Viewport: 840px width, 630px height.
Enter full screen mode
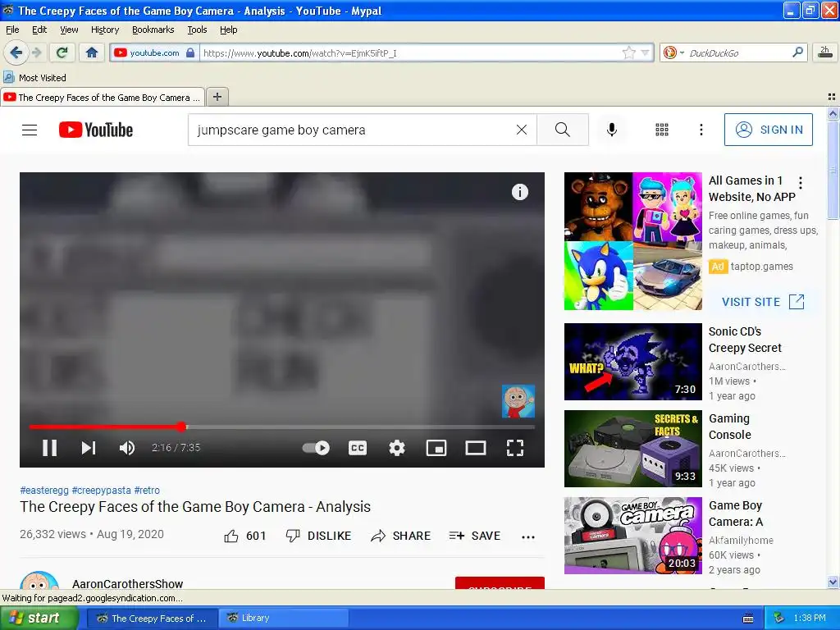click(x=515, y=448)
